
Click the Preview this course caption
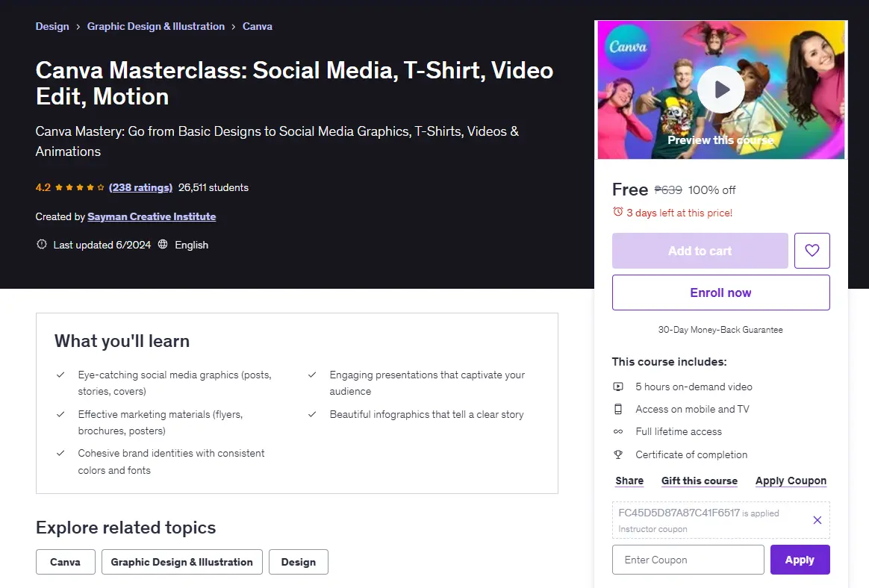(x=720, y=140)
